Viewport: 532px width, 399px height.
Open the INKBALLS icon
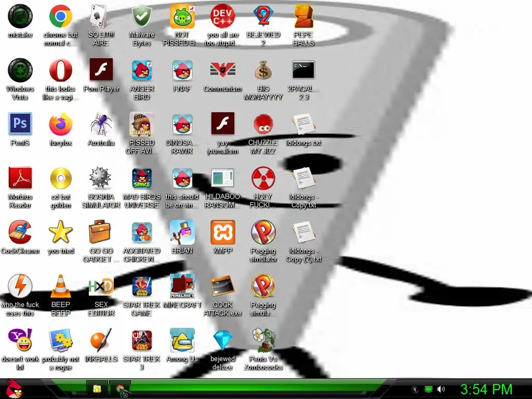point(101,340)
